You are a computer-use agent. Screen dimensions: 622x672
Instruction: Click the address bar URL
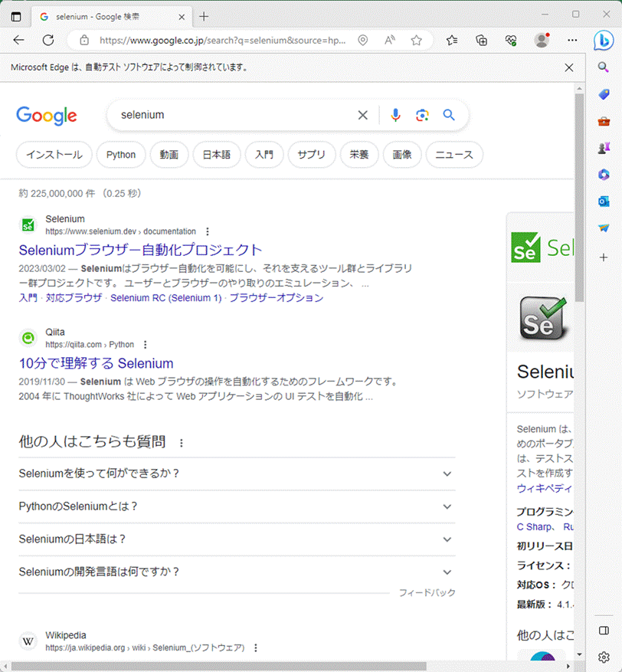click(x=222, y=41)
